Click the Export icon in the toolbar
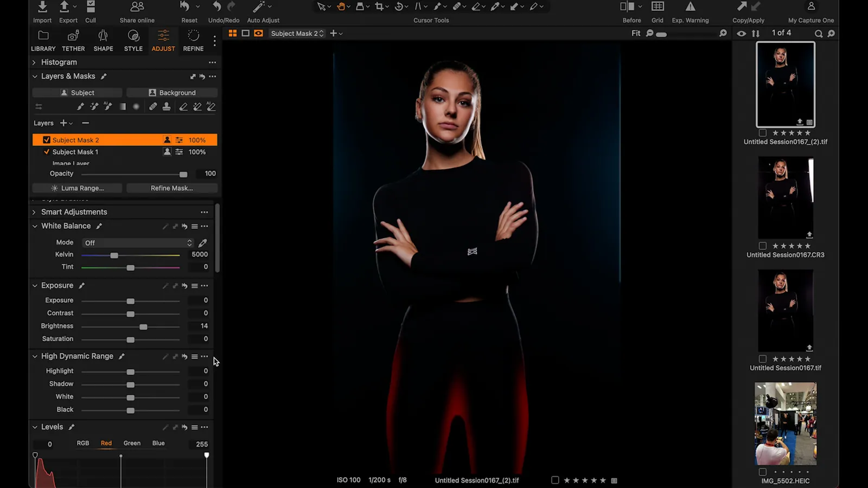 (x=64, y=7)
